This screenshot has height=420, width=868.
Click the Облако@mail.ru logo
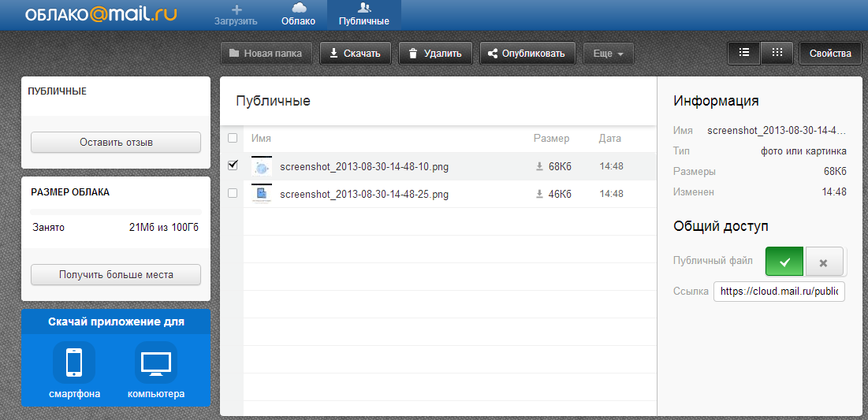102,16
